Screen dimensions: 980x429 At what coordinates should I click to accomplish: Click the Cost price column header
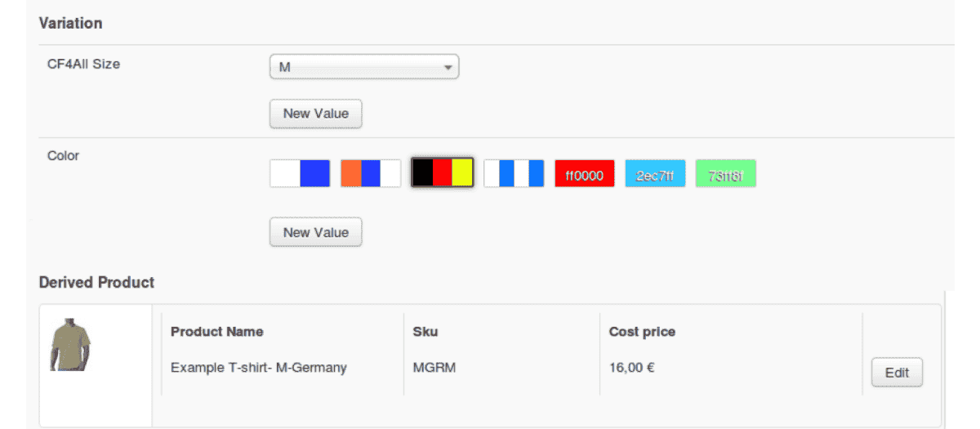(x=642, y=332)
